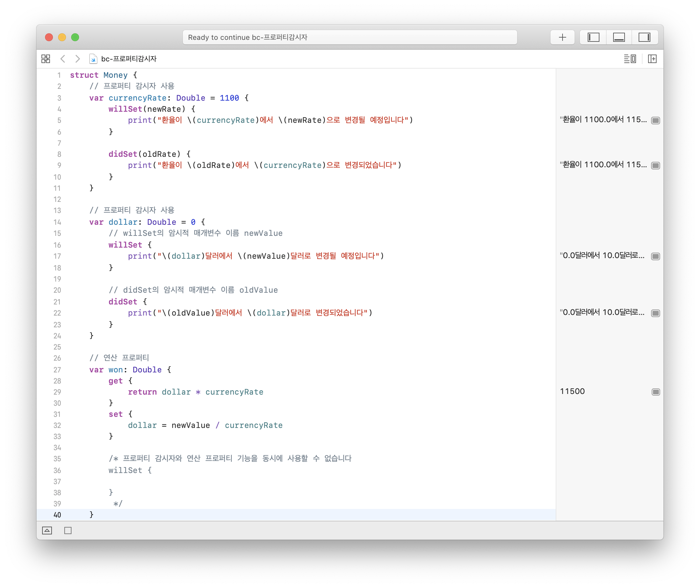Show inline result for 11500 value
The image size is (700, 588).
click(655, 392)
